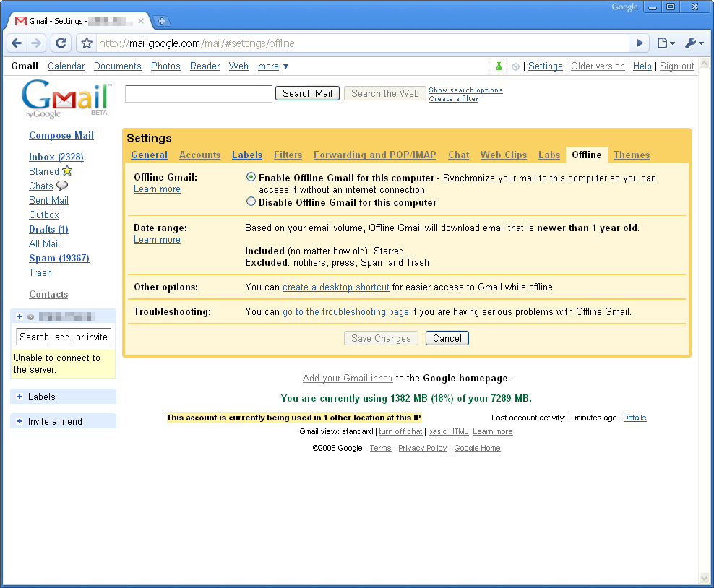Screen dimensions: 714x588
Task: Open the Calendar link in top bar
Action: [66, 66]
